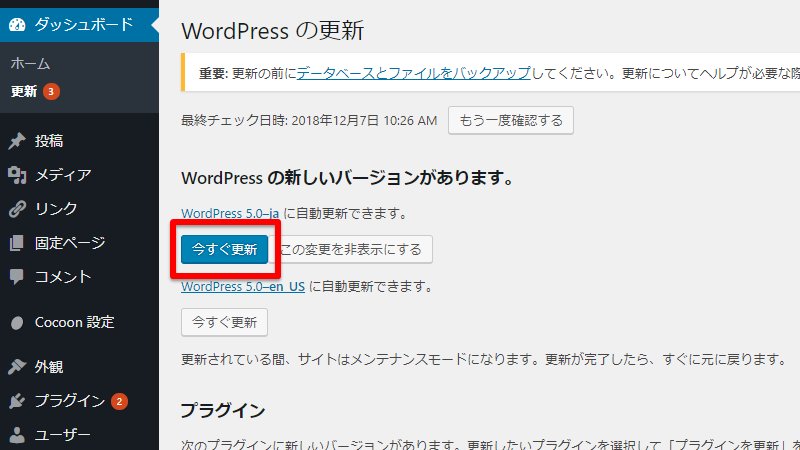Click the Links chain icon
Screen dimensions: 800x450
(17, 209)
